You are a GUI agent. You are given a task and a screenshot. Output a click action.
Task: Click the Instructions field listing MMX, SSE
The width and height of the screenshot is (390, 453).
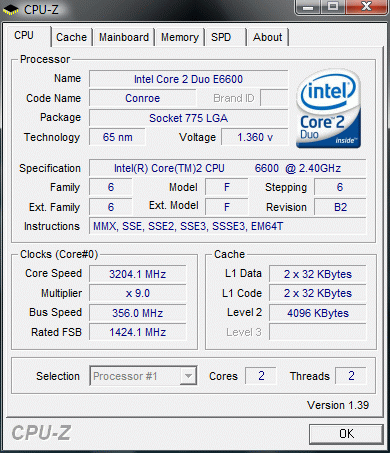[x=227, y=226]
